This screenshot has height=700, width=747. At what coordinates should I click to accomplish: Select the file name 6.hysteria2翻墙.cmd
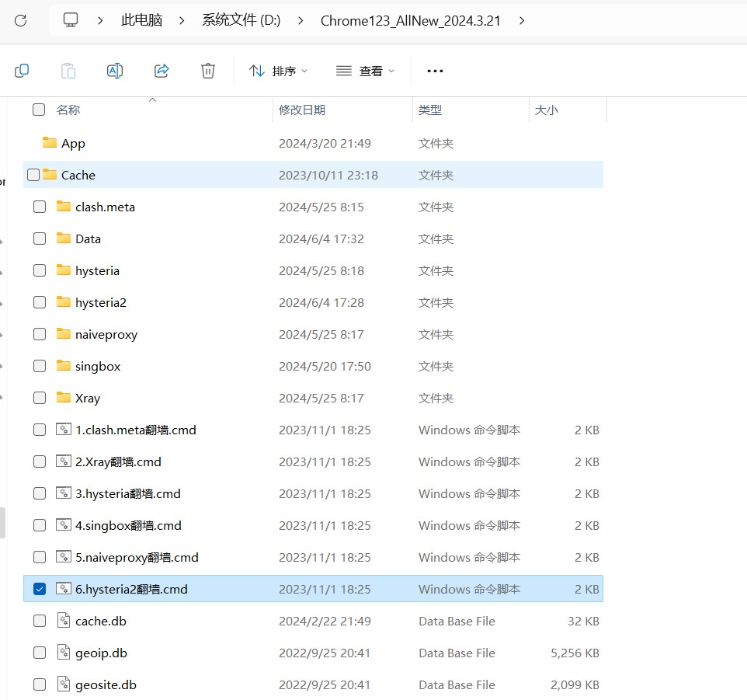pyautogui.click(x=131, y=589)
